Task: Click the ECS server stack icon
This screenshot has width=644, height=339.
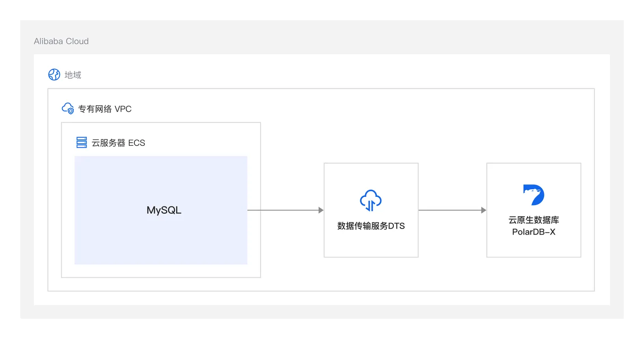Action: (x=81, y=143)
